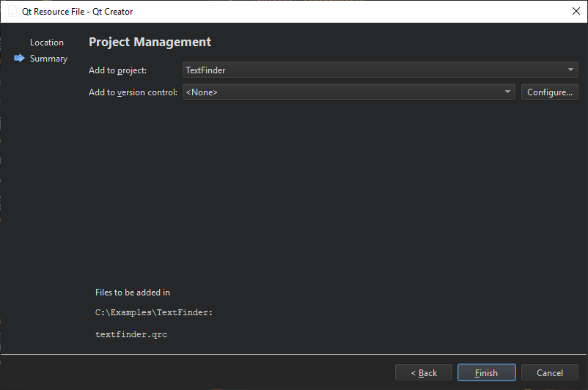Click the Project Management heading
Image resolution: width=588 pixels, height=390 pixels.
(x=150, y=43)
